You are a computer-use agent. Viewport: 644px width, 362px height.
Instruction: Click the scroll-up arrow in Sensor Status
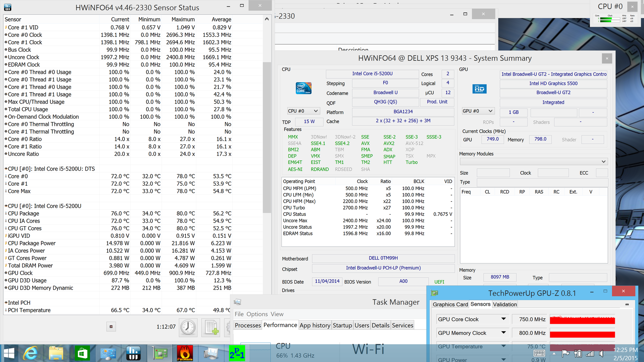[267, 19]
